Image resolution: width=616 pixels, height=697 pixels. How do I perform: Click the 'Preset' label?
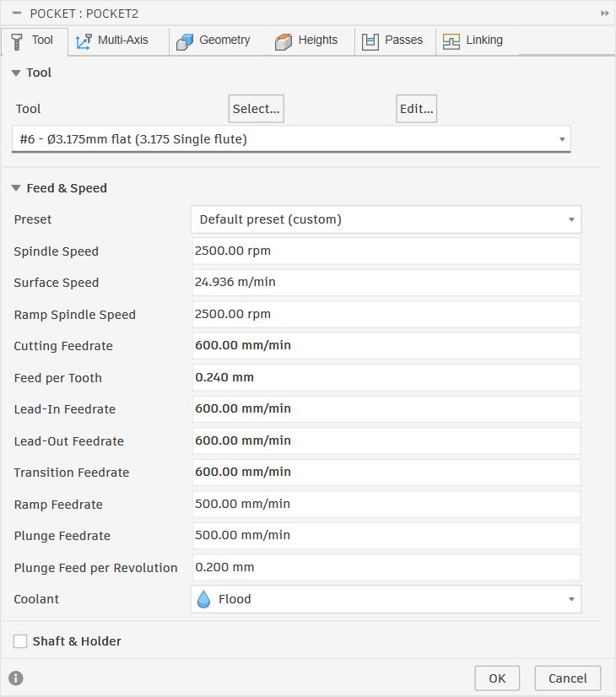[33, 219]
